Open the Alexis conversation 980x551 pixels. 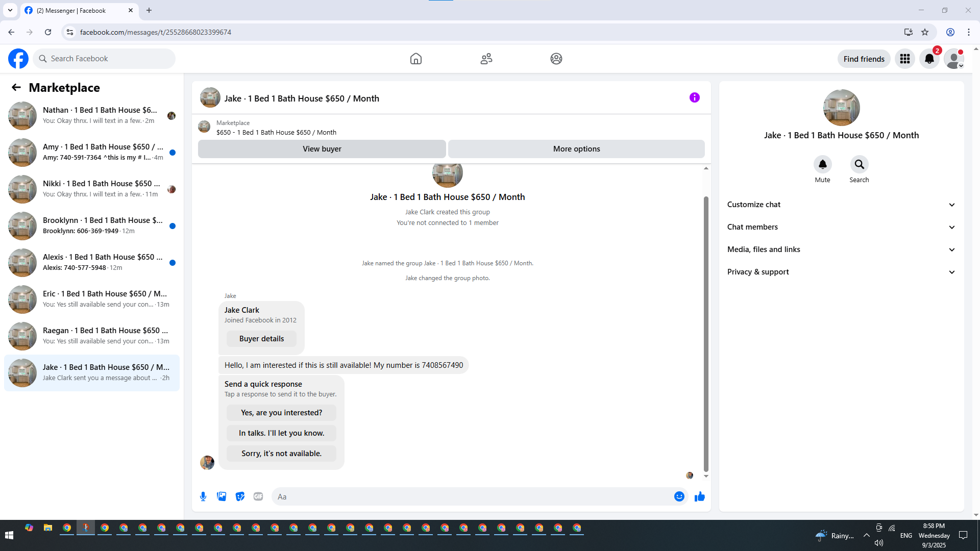click(x=92, y=262)
